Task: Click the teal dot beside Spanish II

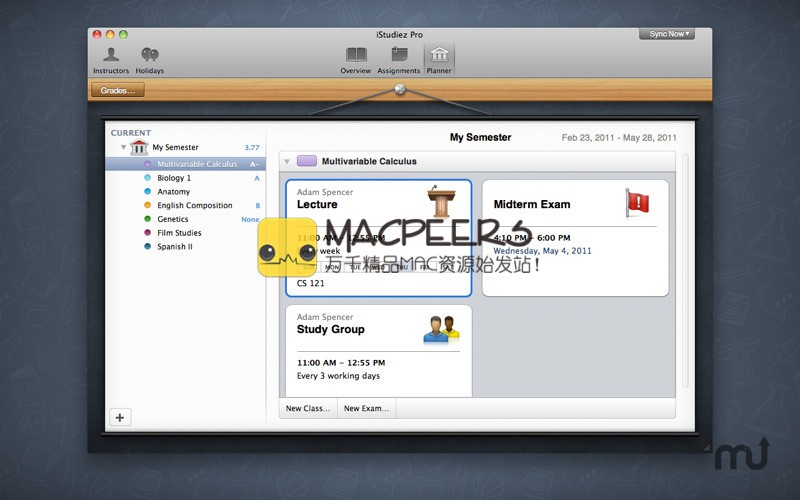Action: [147, 246]
